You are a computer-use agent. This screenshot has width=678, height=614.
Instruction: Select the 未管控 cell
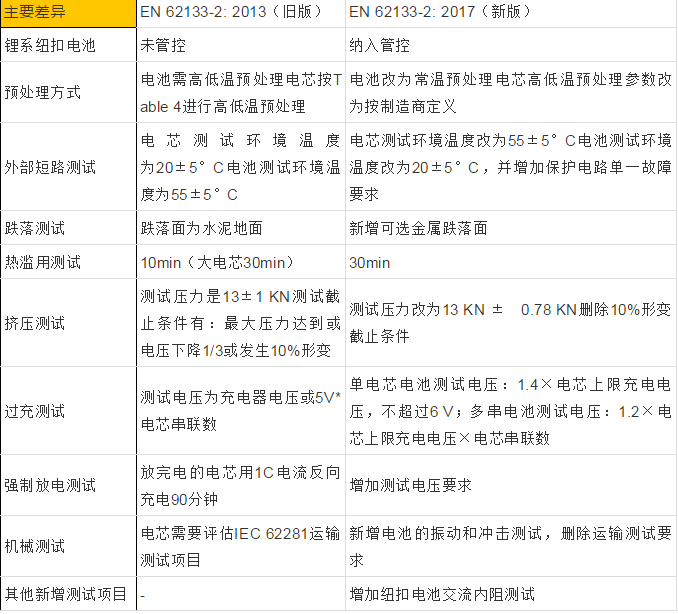pos(164,46)
